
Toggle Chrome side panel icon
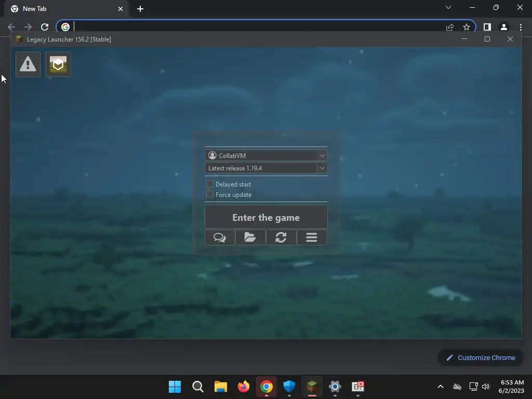[x=487, y=27]
